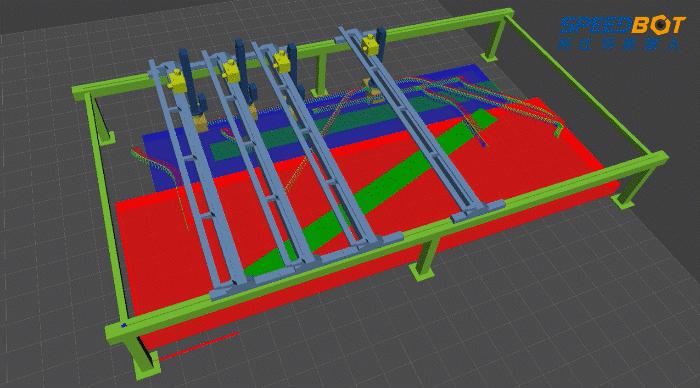This screenshot has height=388, width=700.
Task: Select the leftmost grey gantry beam
Action: coord(196,179)
